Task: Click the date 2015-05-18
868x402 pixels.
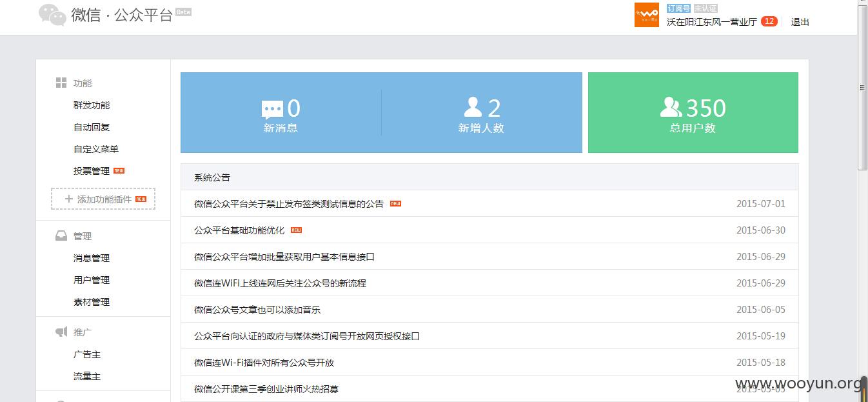Action: click(761, 363)
